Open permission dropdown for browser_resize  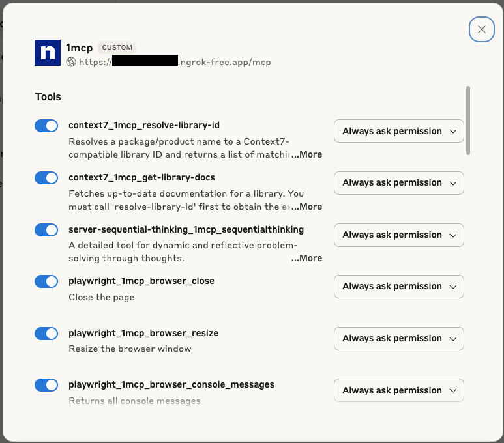coord(399,339)
